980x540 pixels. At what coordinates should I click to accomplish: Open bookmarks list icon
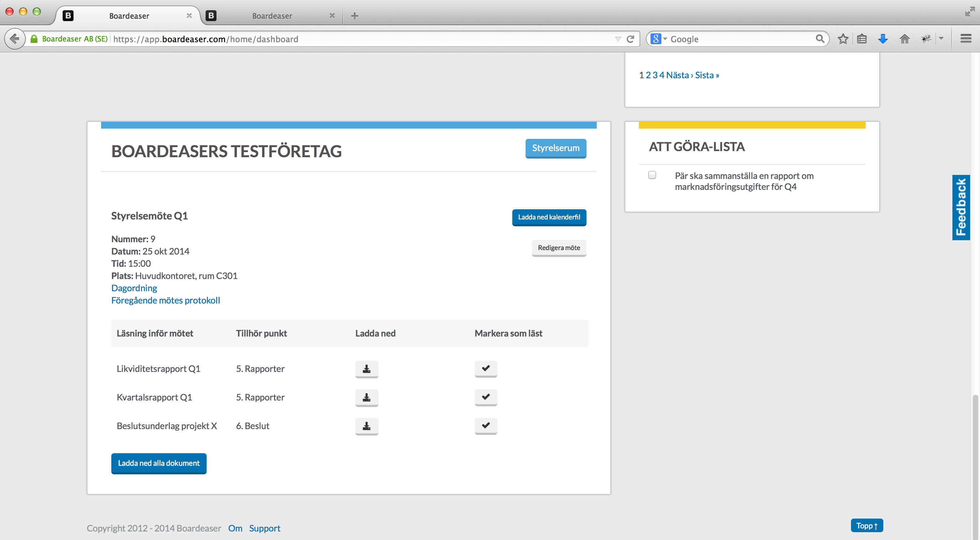pos(862,39)
